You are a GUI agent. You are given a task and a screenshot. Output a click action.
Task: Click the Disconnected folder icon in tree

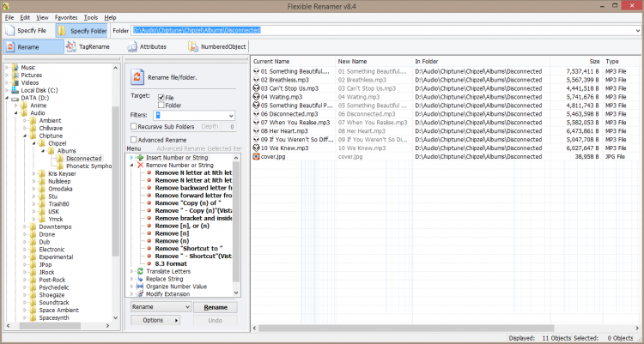point(60,159)
